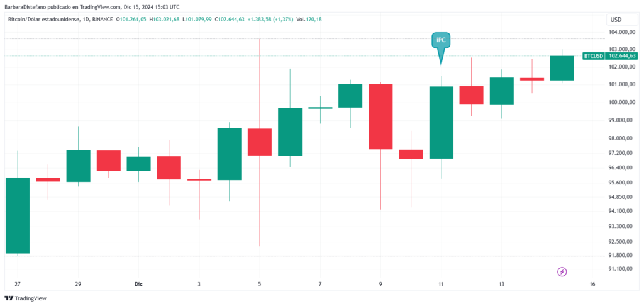Click the closing price value C102.644,63
This screenshot has width=644, height=306.
click(233, 19)
